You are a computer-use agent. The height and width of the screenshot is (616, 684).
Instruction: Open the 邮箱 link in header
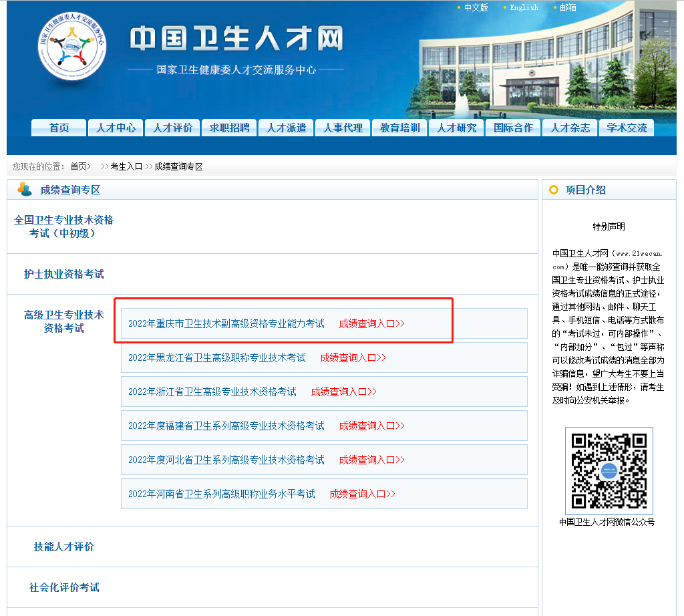pos(568,7)
